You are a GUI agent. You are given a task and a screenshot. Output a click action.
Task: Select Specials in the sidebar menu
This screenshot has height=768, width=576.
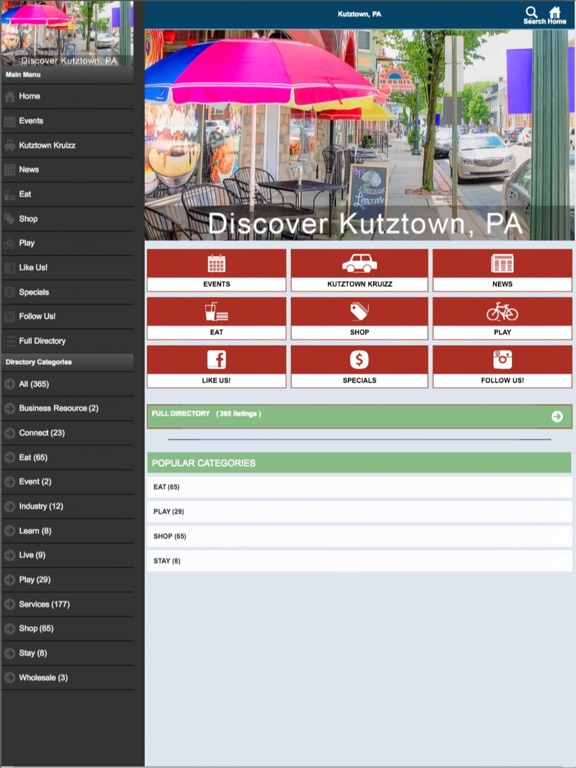pyautogui.click(x=67, y=292)
